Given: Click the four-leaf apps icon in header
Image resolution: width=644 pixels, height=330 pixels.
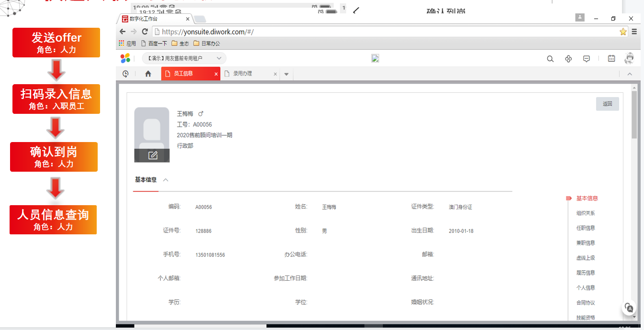Looking at the screenshot, I should coord(568,59).
